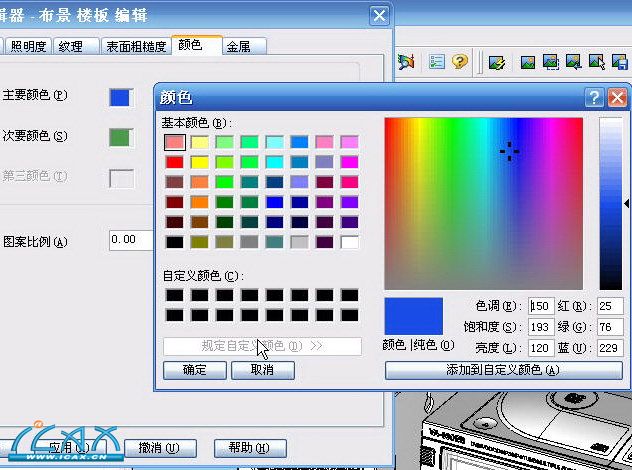
Task: Close the 颜色 color dialog
Action: point(617,98)
